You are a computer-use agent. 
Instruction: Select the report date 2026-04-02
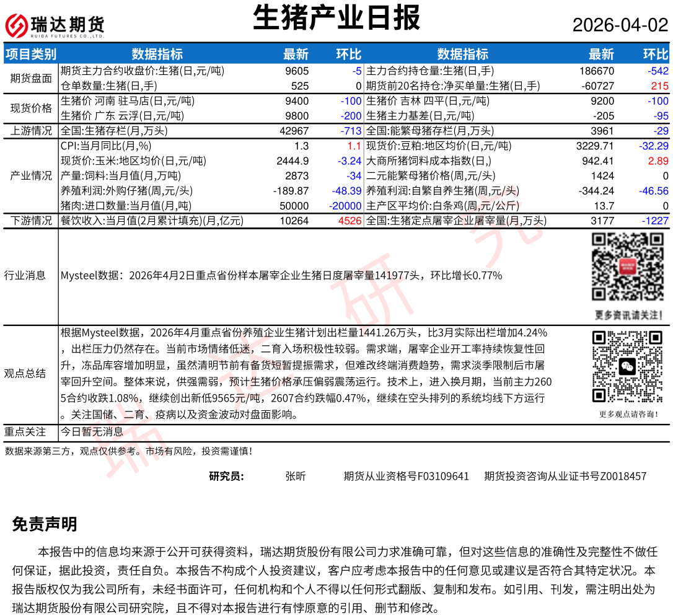(620, 25)
